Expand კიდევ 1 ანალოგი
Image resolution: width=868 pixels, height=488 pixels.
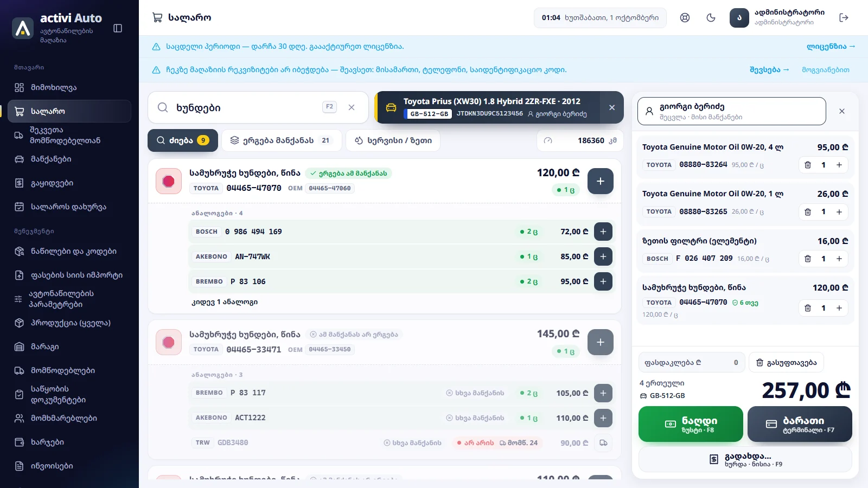225,302
